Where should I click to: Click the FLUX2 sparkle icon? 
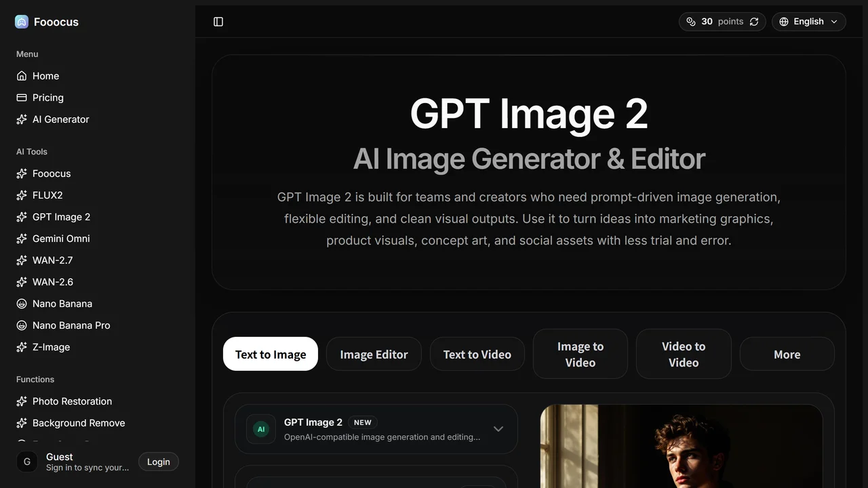point(22,195)
